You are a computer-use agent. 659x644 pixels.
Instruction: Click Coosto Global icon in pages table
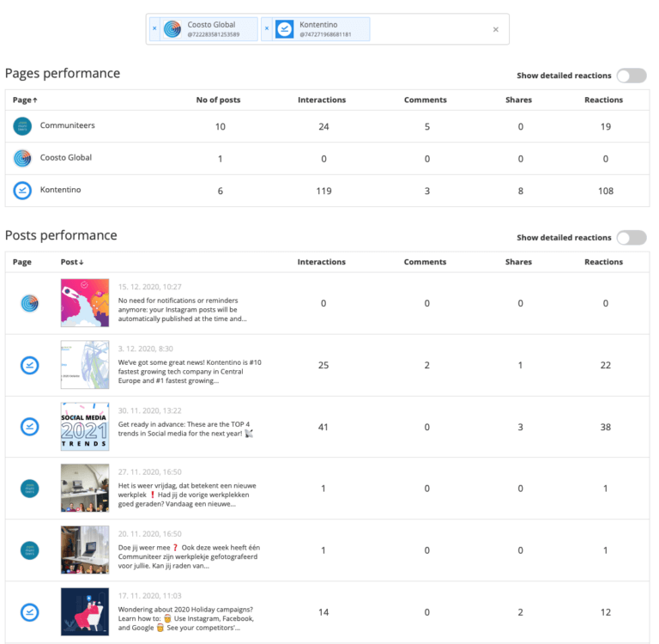tap(22, 158)
